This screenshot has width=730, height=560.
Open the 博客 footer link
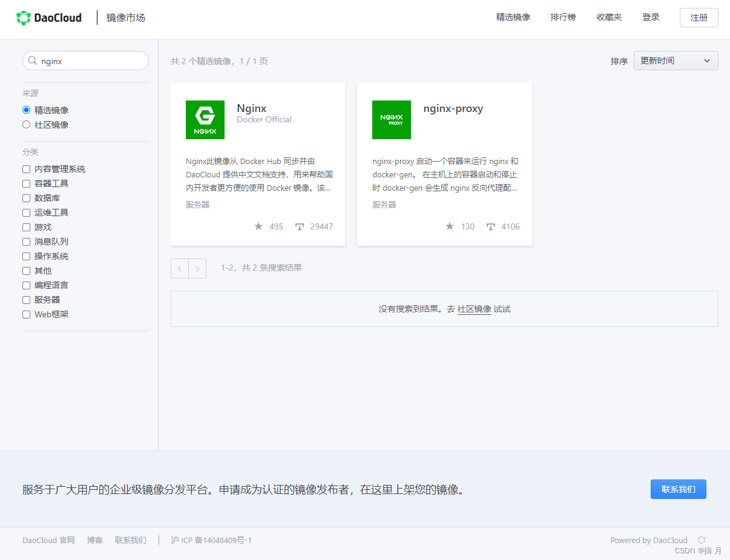95,540
